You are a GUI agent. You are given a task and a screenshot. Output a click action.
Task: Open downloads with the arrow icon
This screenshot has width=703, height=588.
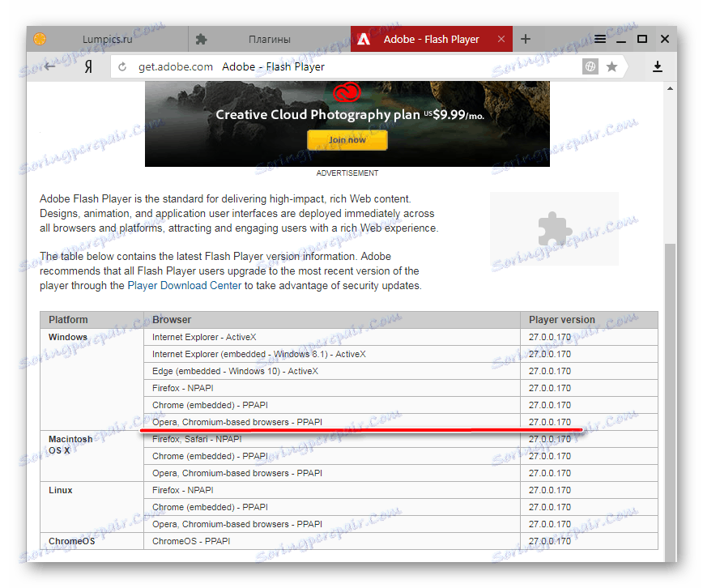tap(658, 67)
